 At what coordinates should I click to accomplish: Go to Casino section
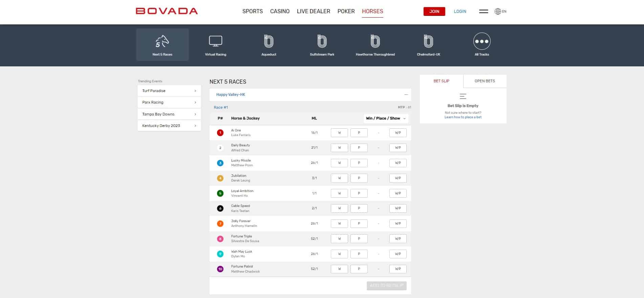pyautogui.click(x=280, y=11)
